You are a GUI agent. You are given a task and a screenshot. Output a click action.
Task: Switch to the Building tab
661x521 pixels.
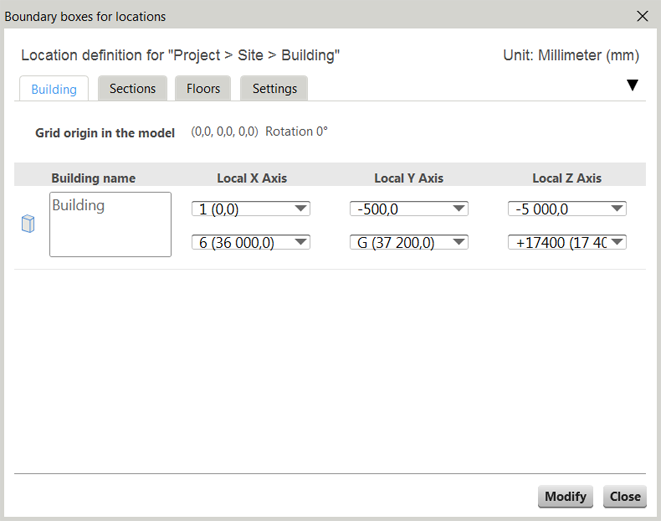(x=54, y=89)
